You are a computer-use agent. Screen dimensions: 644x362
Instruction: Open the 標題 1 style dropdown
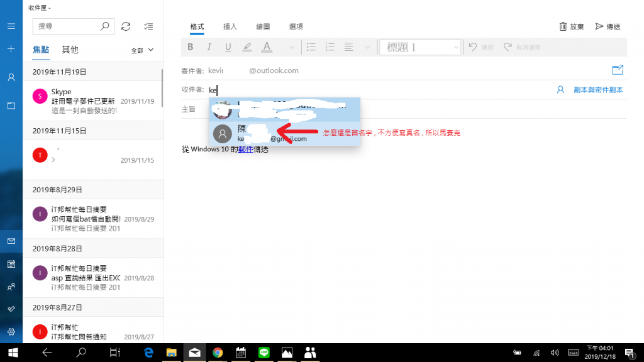[x=419, y=47]
